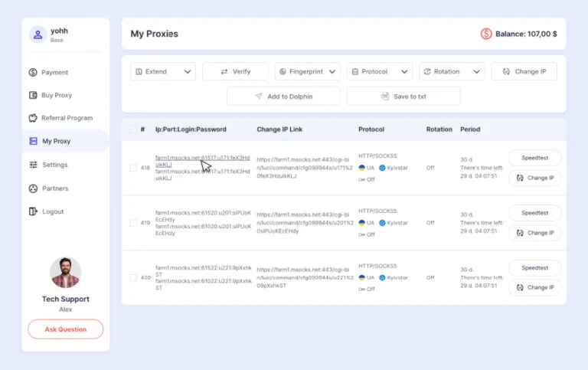Open the Rotation dropdown
The image size is (588, 370).
point(452,71)
